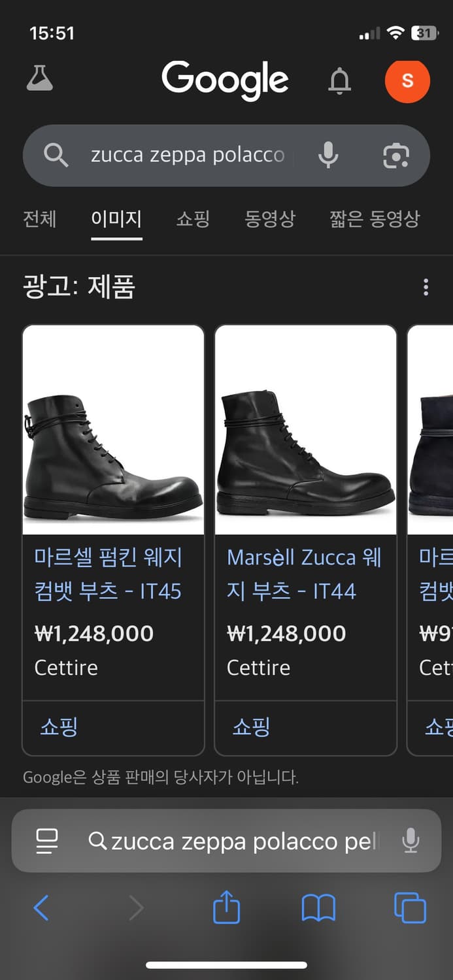
Task: Tap 쇼핑 under the first product card
Action: pyautogui.click(x=59, y=727)
